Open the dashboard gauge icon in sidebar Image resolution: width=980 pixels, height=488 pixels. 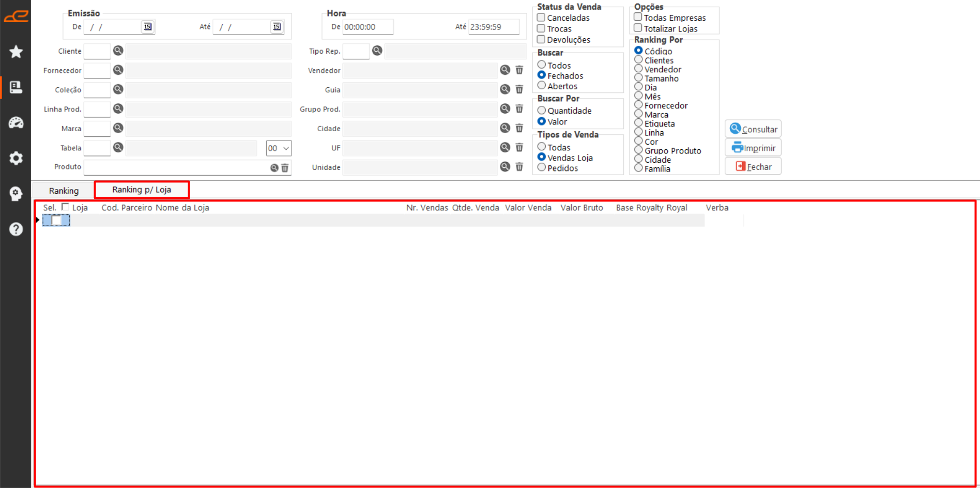click(x=16, y=123)
